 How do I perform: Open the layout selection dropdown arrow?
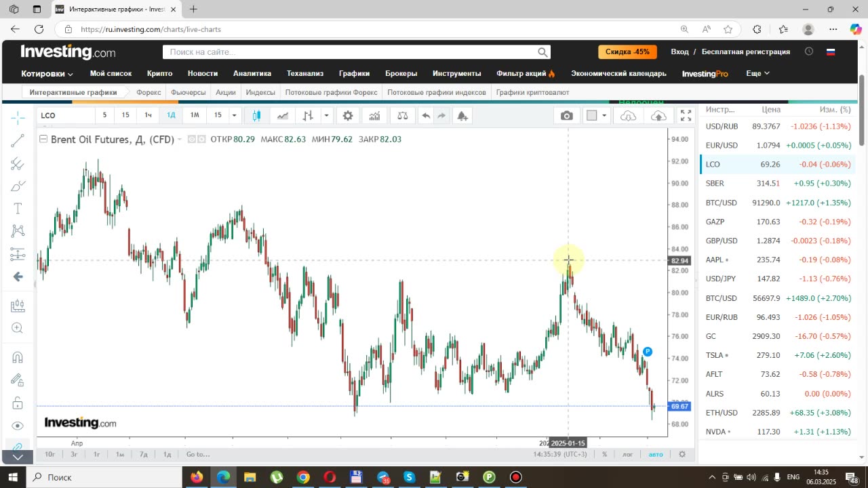[604, 115]
